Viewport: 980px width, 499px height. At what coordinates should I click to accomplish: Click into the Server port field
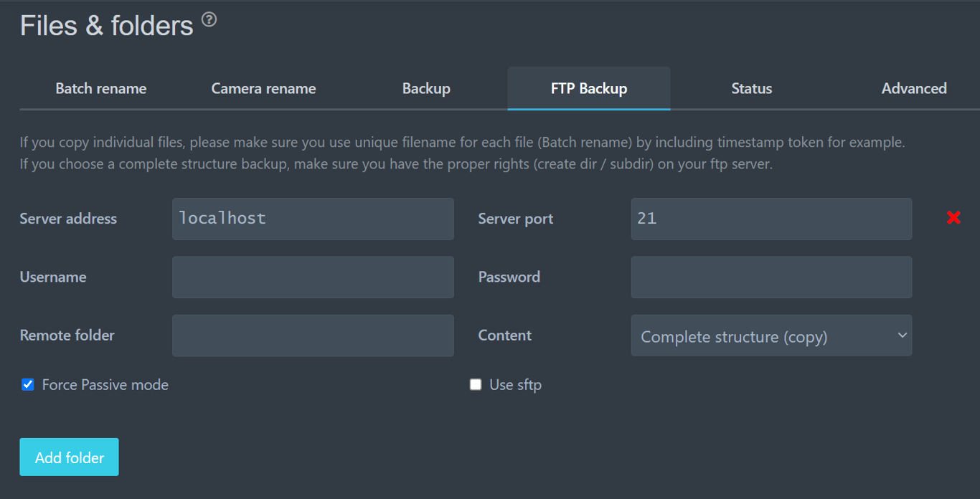pyautogui.click(x=771, y=219)
